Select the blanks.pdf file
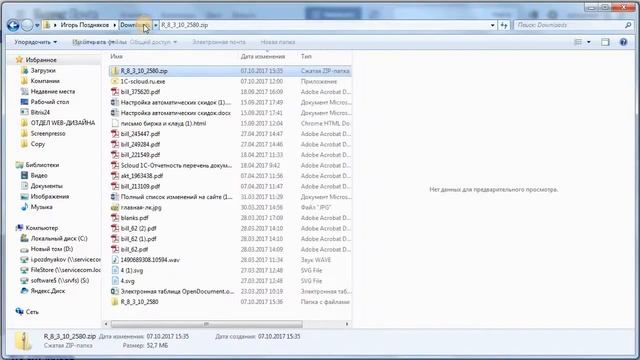Viewport: 640px width, 360px height. tap(134, 218)
